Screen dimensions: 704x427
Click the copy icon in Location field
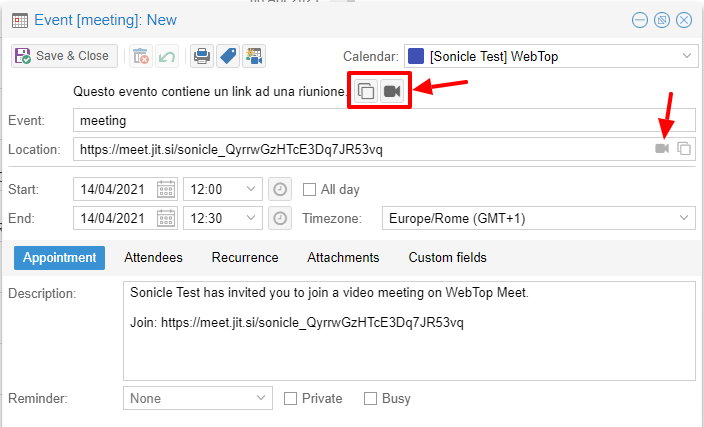click(x=684, y=149)
